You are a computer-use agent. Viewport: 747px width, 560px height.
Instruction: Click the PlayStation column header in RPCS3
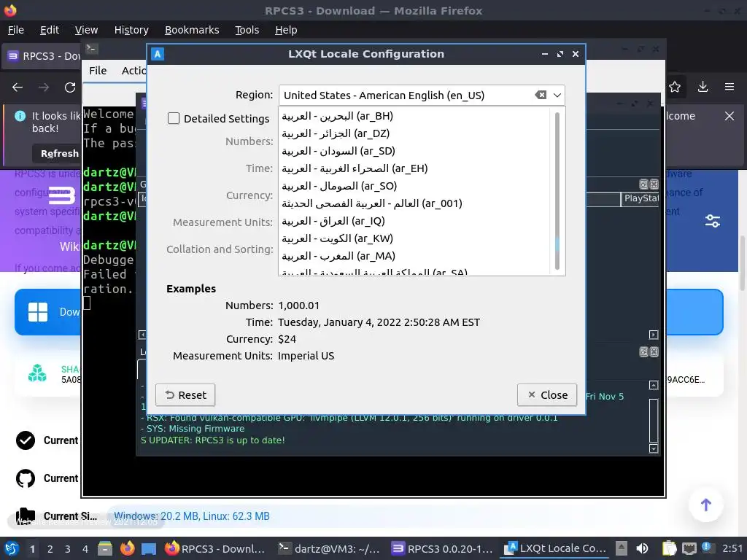coord(640,198)
